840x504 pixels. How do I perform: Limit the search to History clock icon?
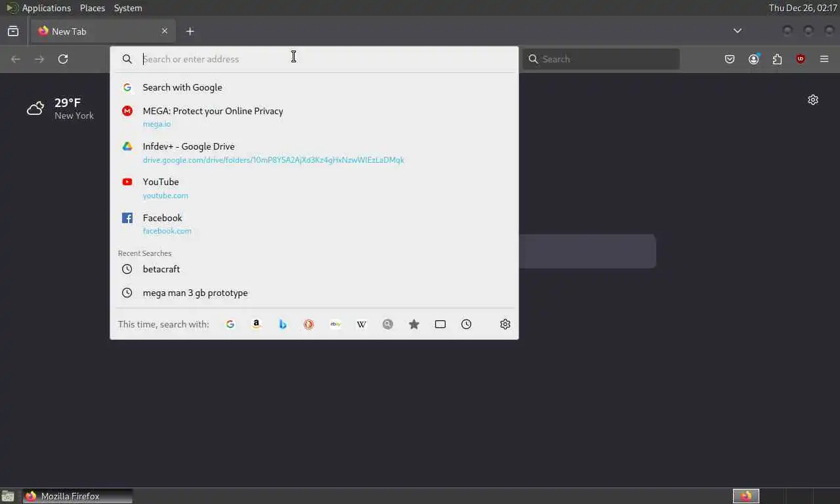tap(467, 324)
